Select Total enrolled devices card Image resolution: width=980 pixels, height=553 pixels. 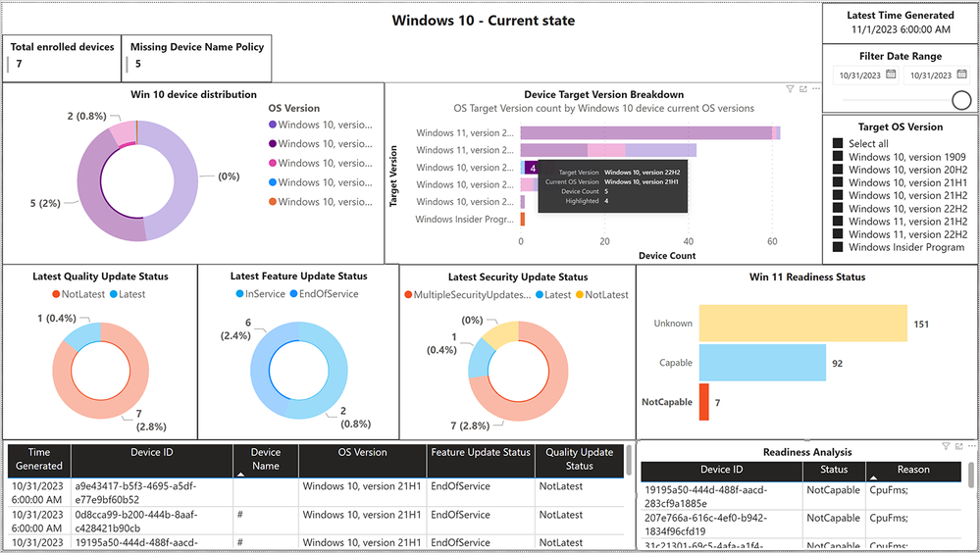pyautogui.click(x=62, y=58)
